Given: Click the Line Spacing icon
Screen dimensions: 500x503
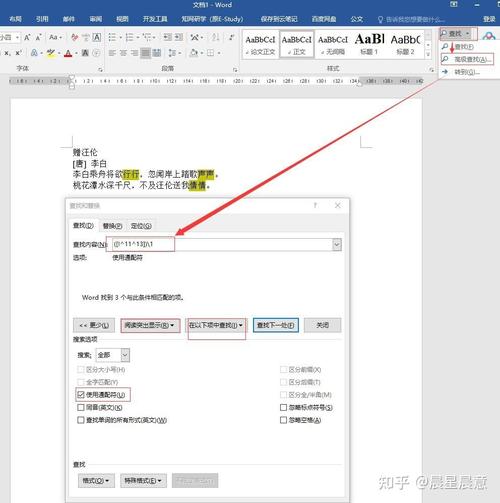Looking at the screenshot, I should [172, 53].
